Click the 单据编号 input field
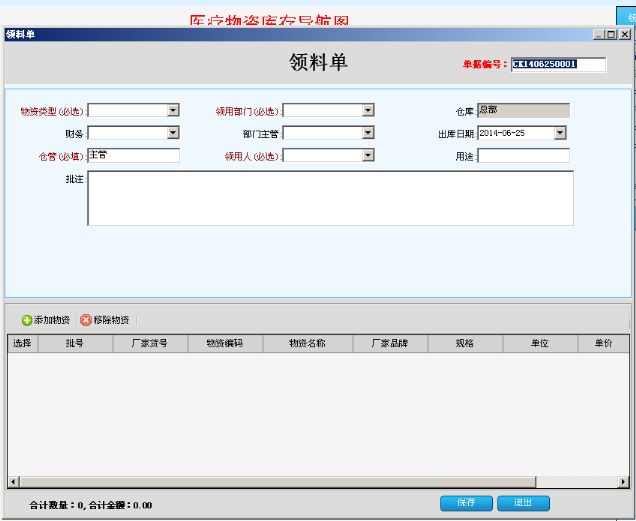The height and width of the screenshot is (521, 636). 558,64
